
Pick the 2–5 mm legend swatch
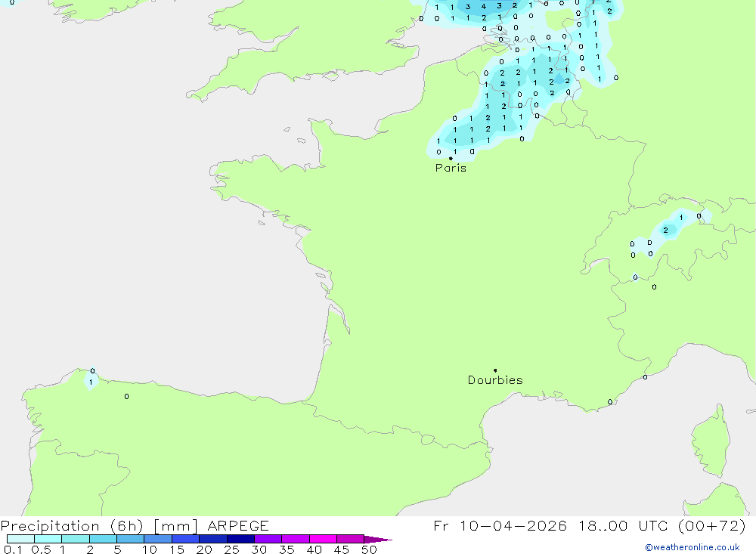(103, 539)
